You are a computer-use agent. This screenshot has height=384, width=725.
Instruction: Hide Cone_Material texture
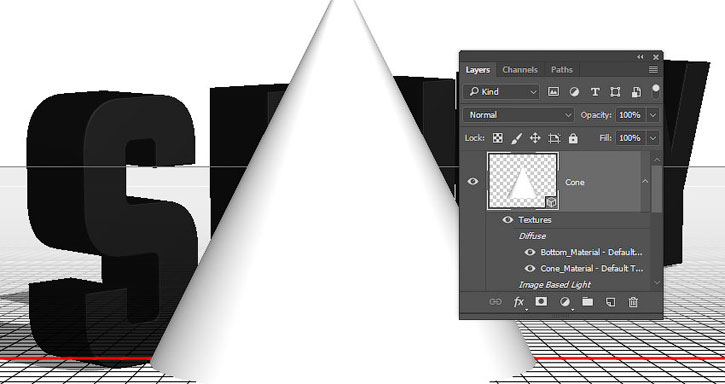pos(530,268)
